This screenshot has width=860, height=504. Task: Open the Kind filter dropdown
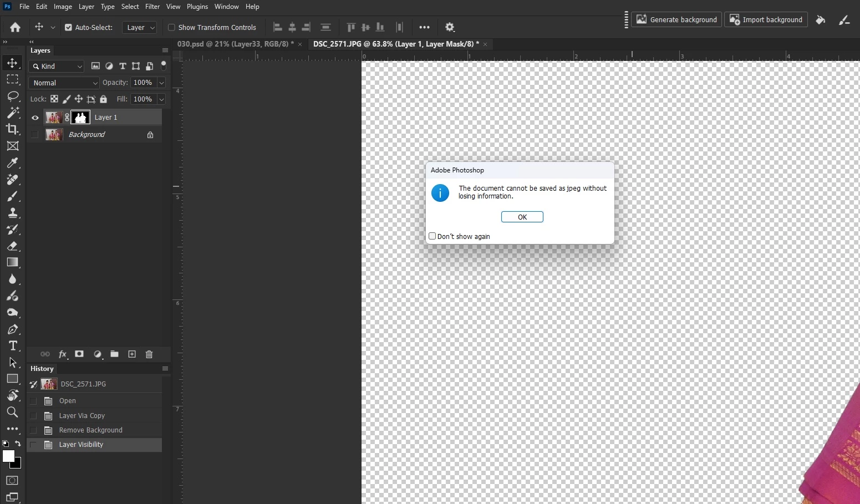(x=57, y=67)
